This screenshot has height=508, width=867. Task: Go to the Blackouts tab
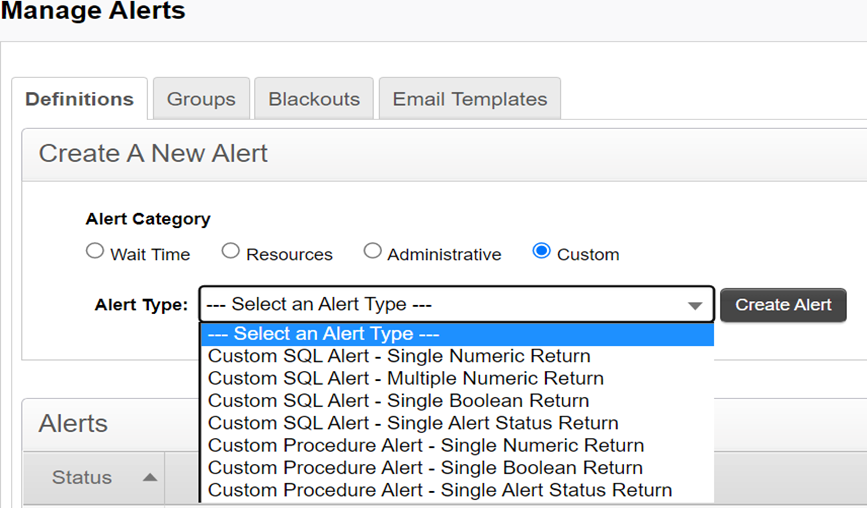[x=314, y=99]
